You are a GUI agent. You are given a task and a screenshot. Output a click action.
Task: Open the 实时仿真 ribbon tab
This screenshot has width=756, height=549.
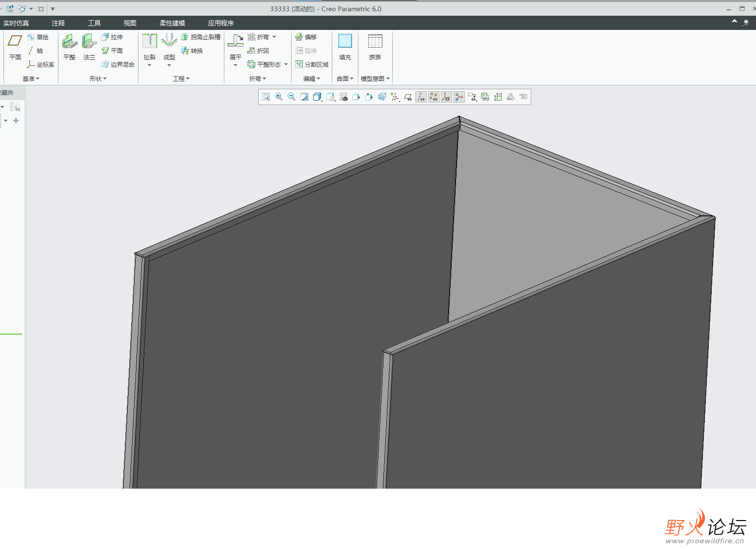[x=16, y=23]
